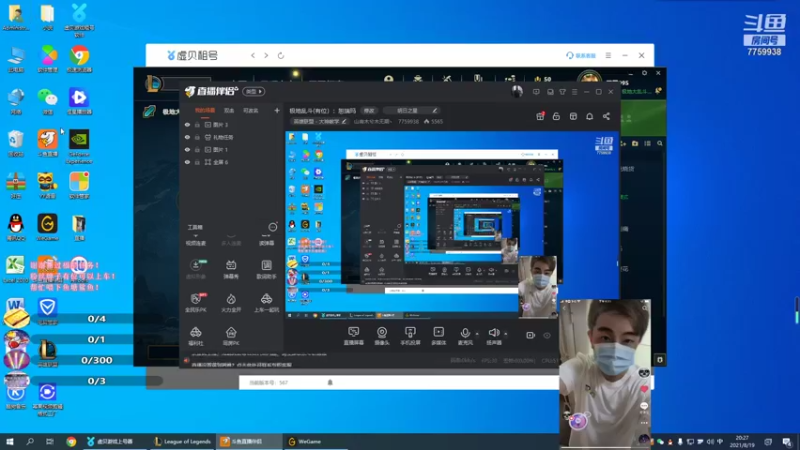Screen dimensions: 800x450
Task: Open the 歌词助手 lyrics helper tool
Action: pyautogui.click(x=266, y=269)
